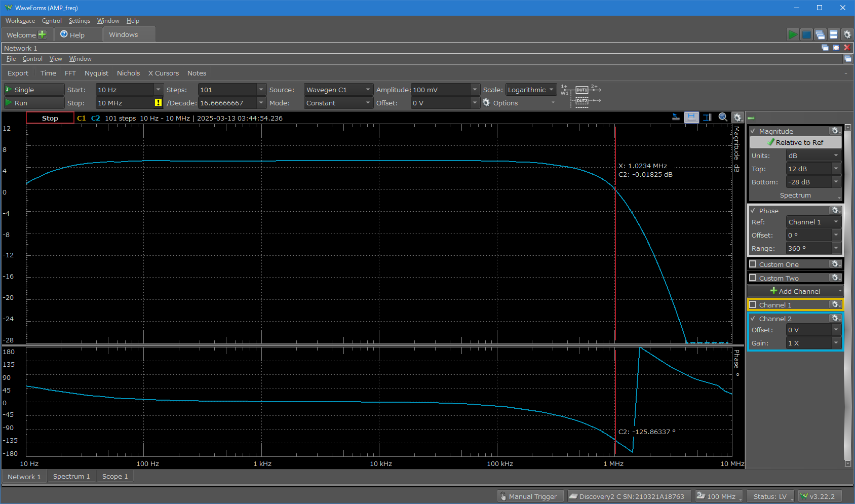Click the plus icon on Welcome tab
Screen dimensions: 855x504
[x=42, y=34]
